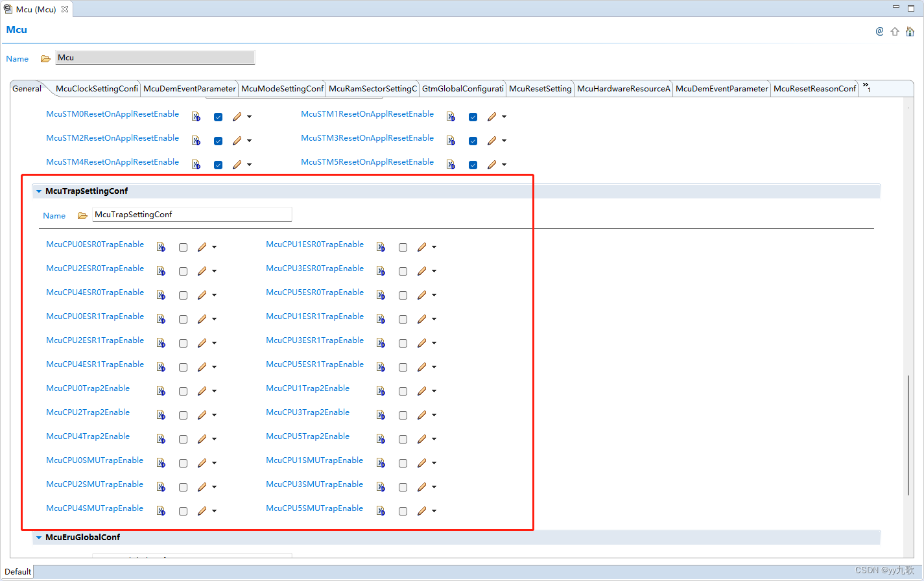Click the X0 icon beside McuCPU0ESR1TrapEnable
Screen dimensions: 924x581
click(161, 319)
